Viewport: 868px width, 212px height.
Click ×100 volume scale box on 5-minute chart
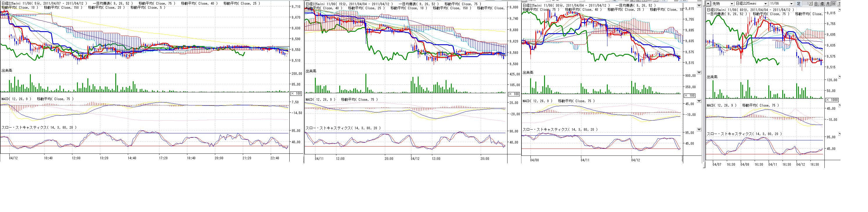click(296, 93)
